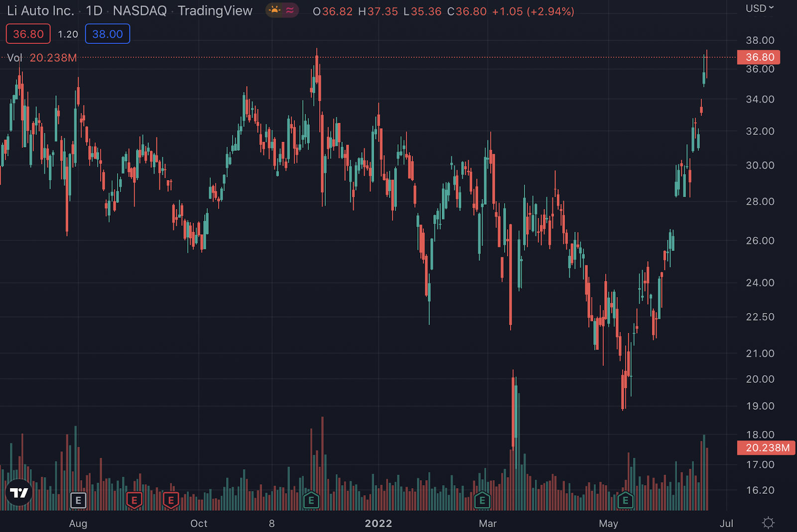Click the 26.00 price axis label
The width and height of the screenshot is (797, 532).
(x=760, y=241)
